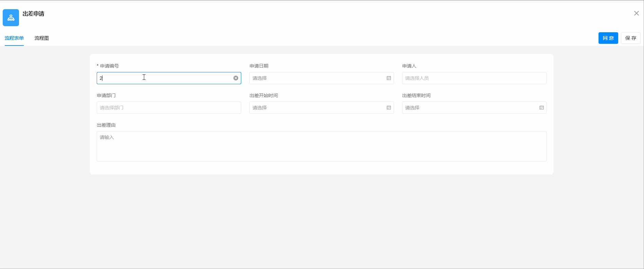
Task: Open the 出差结束时间 picker field
Action: point(470,108)
